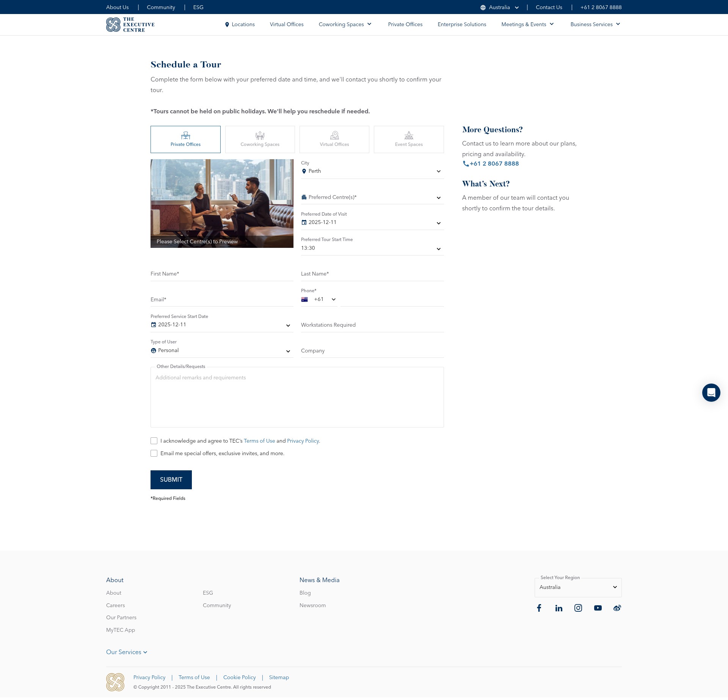The image size is (728, 700).
Task: Click the phone icon beside +61 2 8067 8888
Action: click(466, 164)
